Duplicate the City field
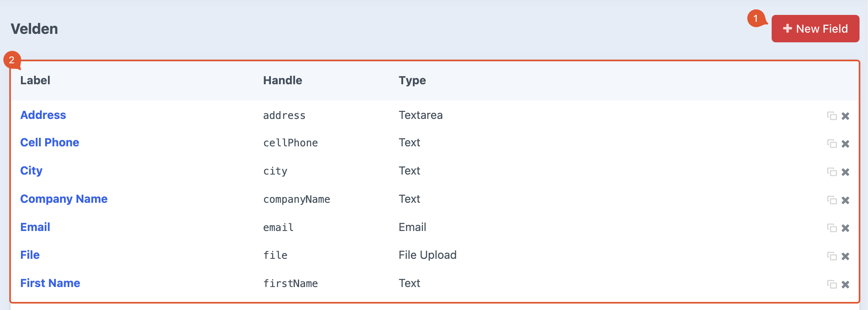Viewport: 868px width, 310px height. tap(831, 172)
